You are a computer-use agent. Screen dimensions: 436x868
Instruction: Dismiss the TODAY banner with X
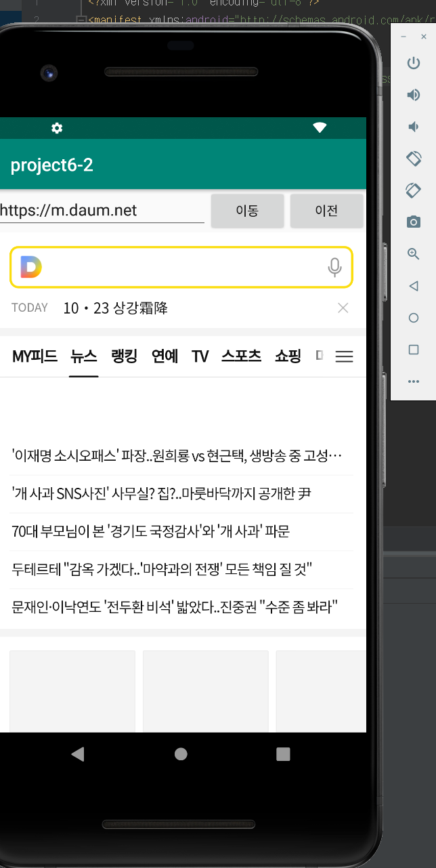pos(343,308)
